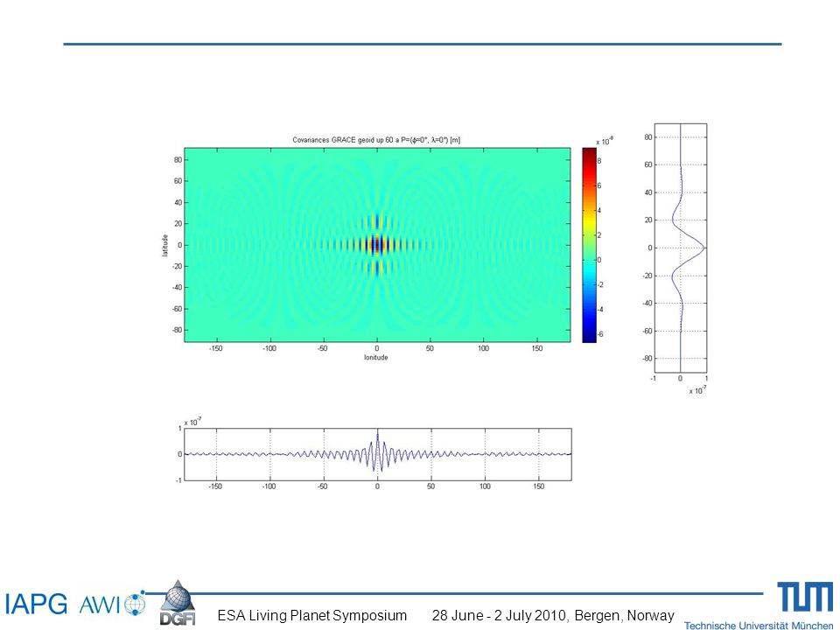Viewport: 840px width, 630px height.
Task: Click the '-150' tick of the main map
Action: tap(215, 348)
